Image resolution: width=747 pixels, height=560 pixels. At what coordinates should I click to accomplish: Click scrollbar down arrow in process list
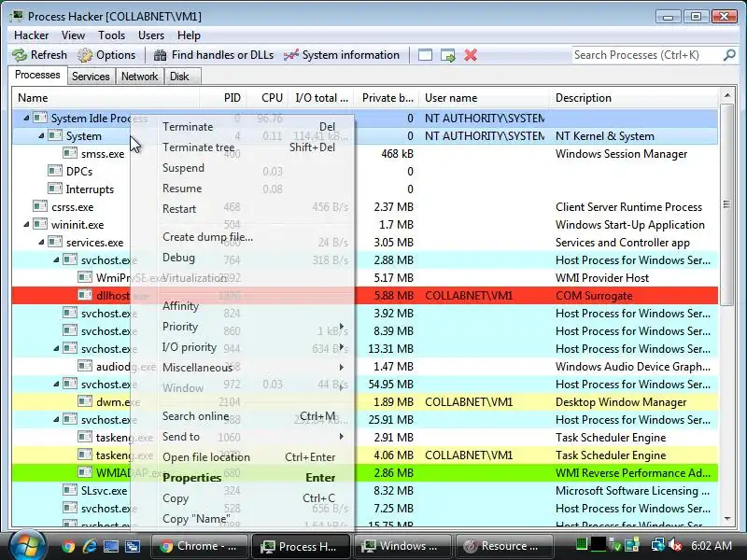coord(727,518)
